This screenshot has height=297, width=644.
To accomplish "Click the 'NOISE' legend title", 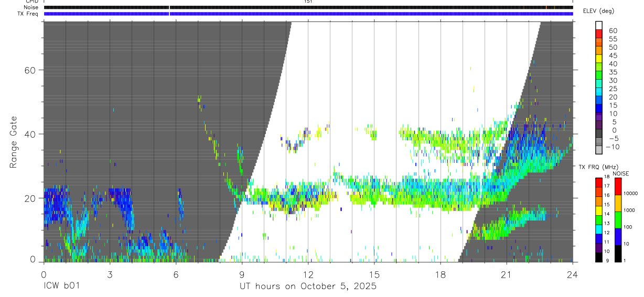I will tap(620, 173).
